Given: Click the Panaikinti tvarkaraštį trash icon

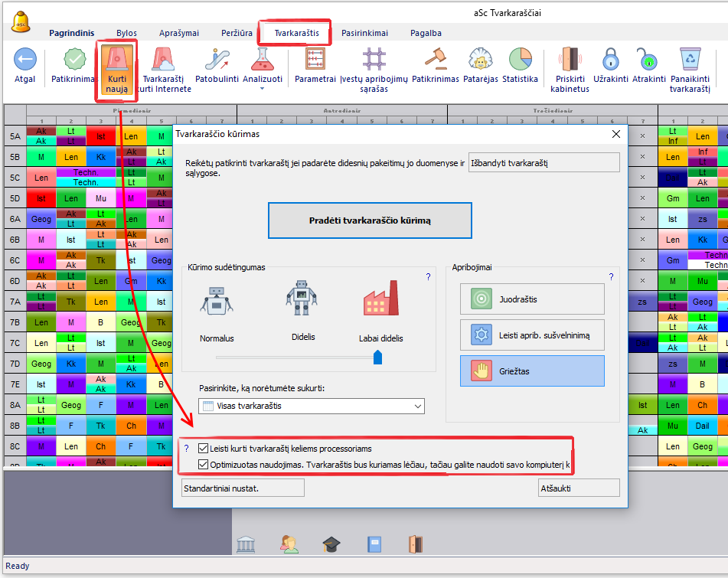Looking at the screenshot, I should pos(690,60).
